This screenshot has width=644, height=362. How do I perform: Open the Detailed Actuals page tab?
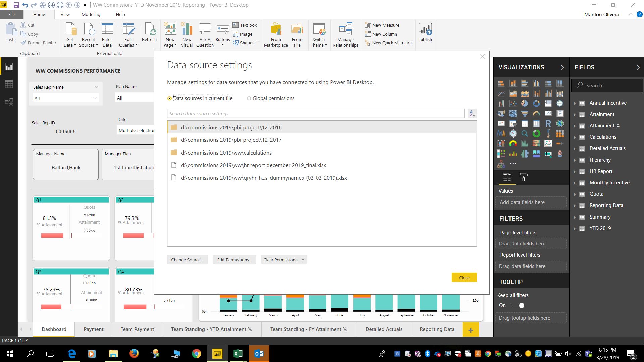click(384, 329)
